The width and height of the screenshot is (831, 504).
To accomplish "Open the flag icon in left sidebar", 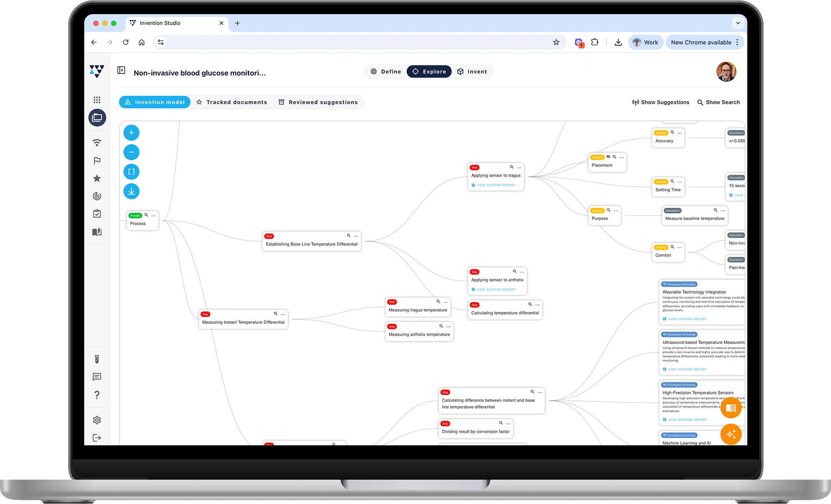I will (x=97, y=161).
